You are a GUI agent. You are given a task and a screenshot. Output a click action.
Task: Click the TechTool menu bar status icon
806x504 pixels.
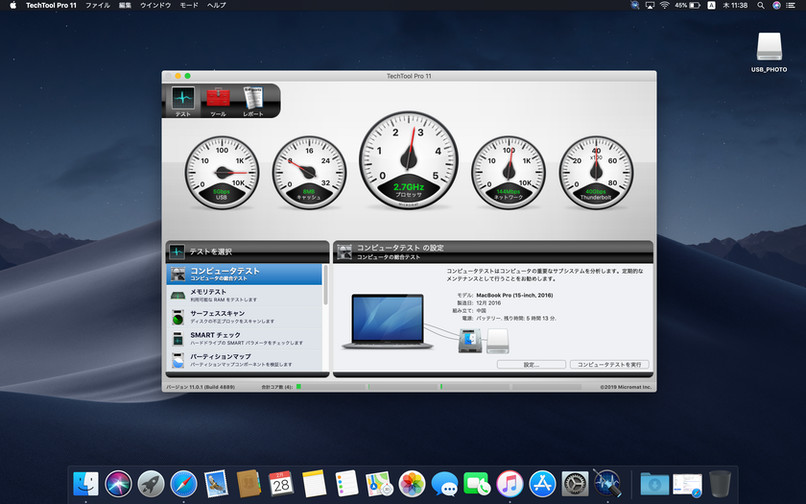pyautogui.click(x=635, y=5)
